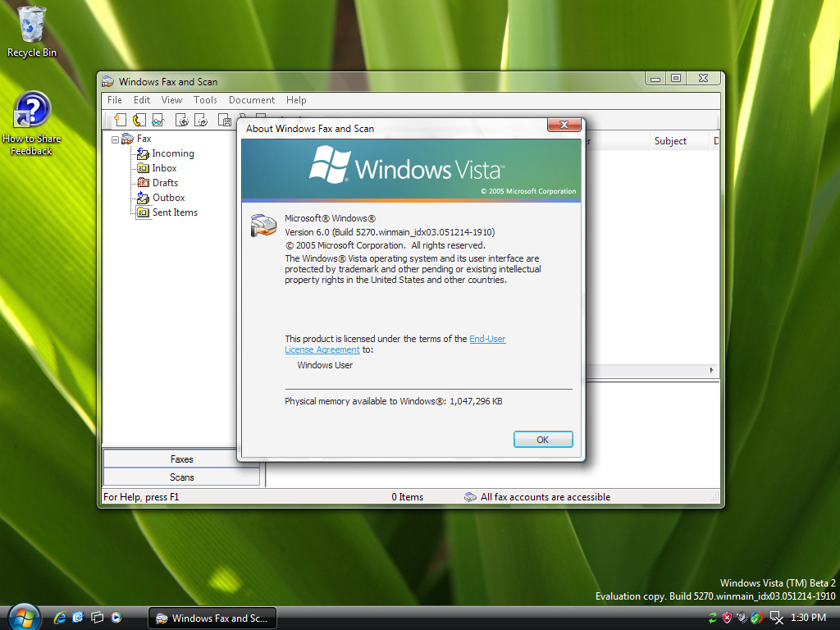Click the fax icon in About dialog
This screenshot has height=630, width=840.
point(263,226)
